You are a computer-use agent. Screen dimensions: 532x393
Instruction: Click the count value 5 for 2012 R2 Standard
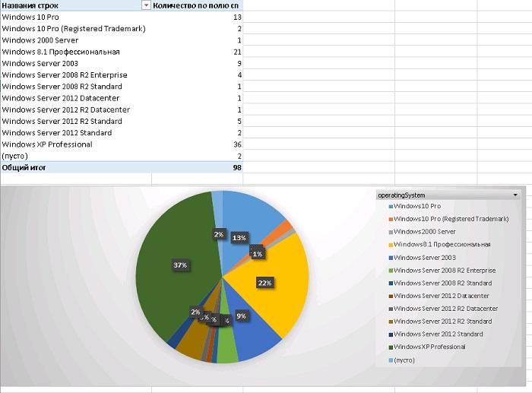pos(239,121)
